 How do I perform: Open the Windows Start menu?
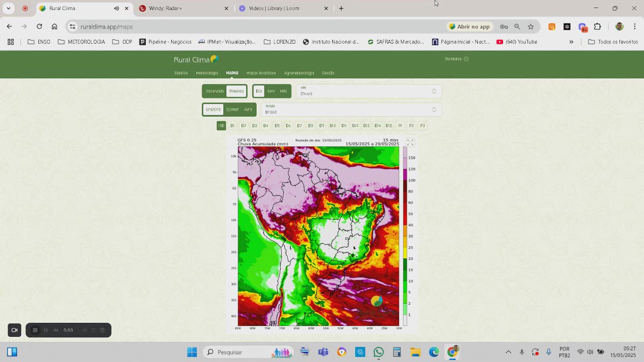(x=192, y=352)
